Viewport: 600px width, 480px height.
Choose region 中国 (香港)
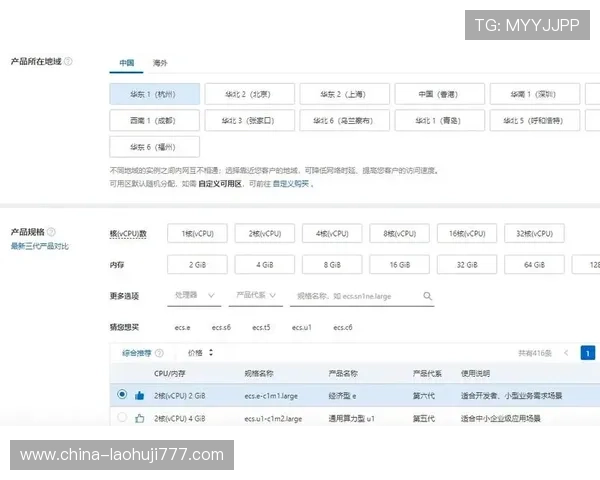(440, 94)
